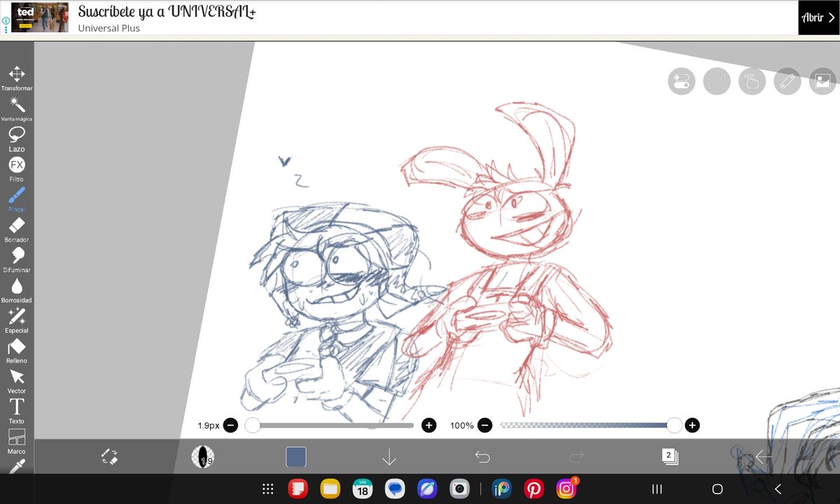Viewport: 840px width, 504px height.
Task: Launch the Samsung Internet browser
Action: point(427,489)
